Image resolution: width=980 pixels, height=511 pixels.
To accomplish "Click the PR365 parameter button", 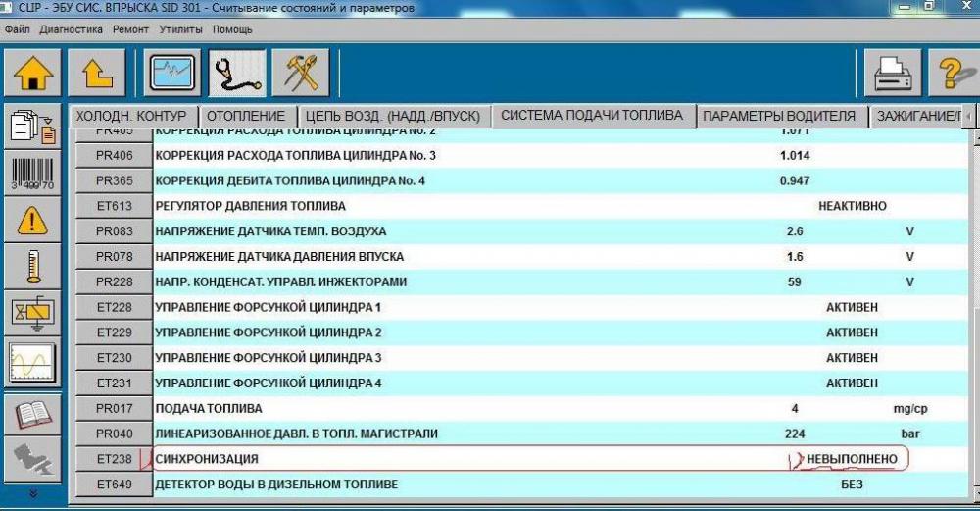I will click(x=115, y=180).
